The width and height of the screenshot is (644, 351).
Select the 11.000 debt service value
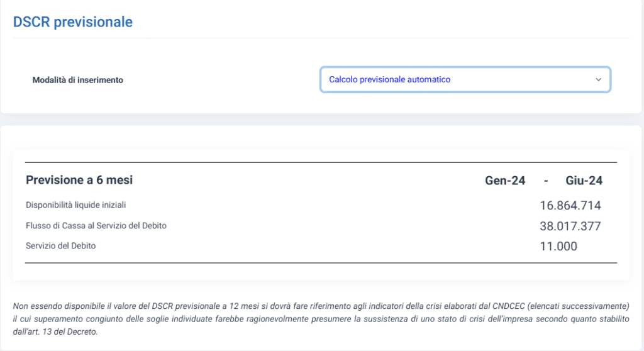pos(558,246)
